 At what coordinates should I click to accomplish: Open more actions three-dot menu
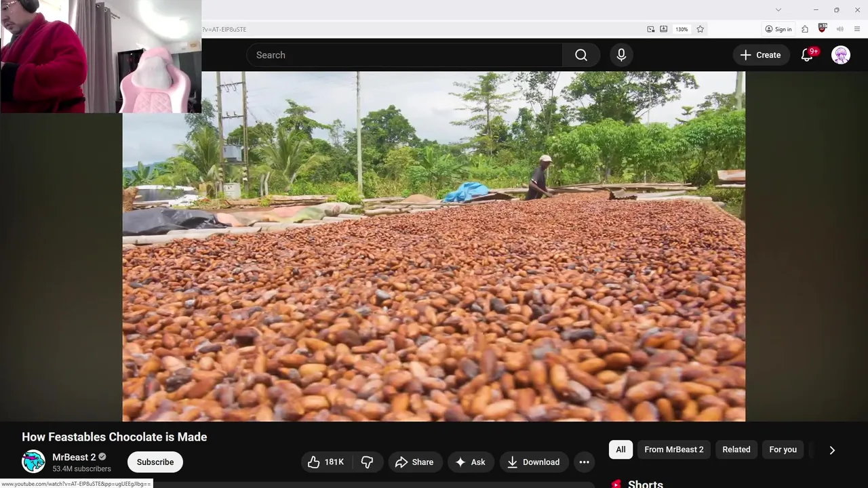click(x=584, y=462)
